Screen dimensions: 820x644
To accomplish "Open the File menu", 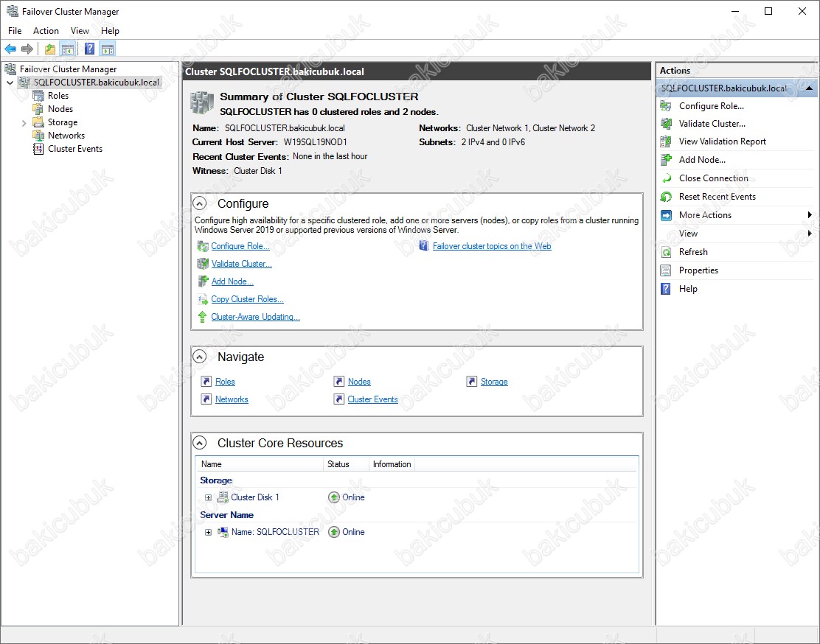I will (15, 31).
